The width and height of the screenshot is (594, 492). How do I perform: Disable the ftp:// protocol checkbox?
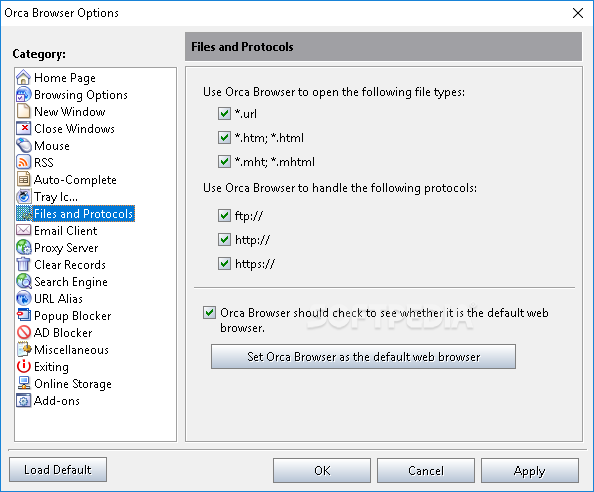[224, 216]
